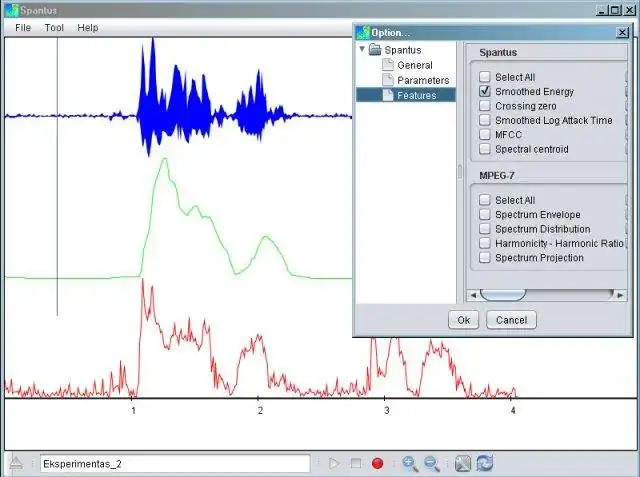The image size is (640, 477).
Task: Click the eject icon in the bottom toolbar
Action: tap(16, 464)
